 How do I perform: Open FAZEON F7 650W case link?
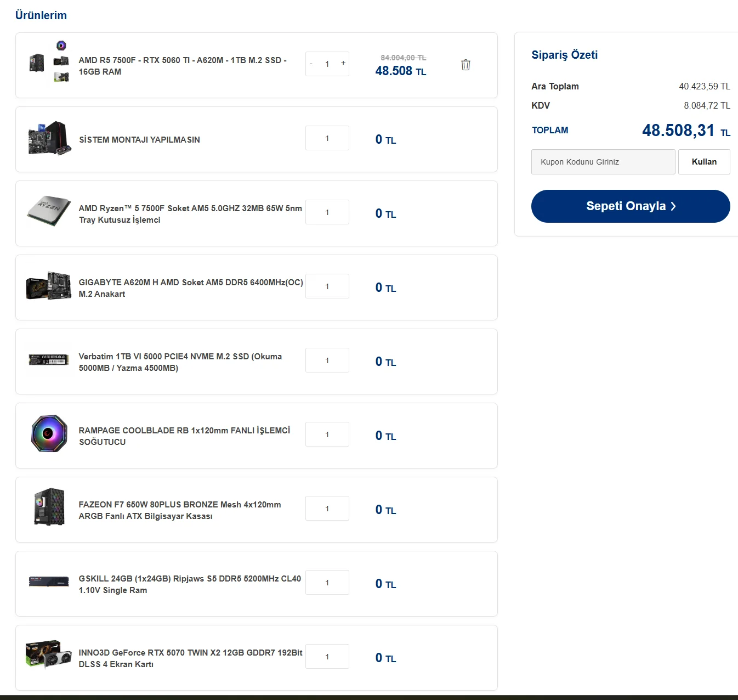pos(180,510)
